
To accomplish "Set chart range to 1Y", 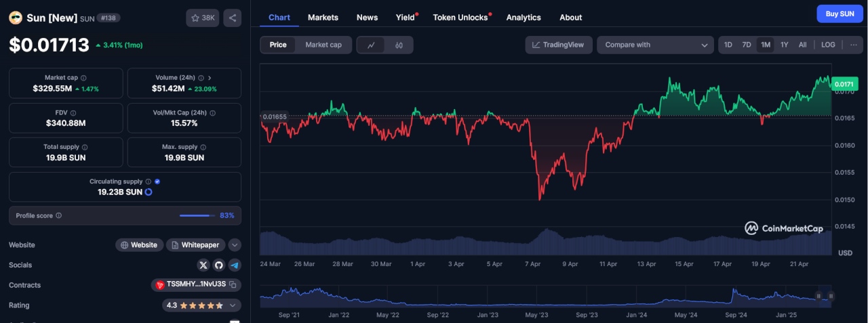I will click(785, 45).
